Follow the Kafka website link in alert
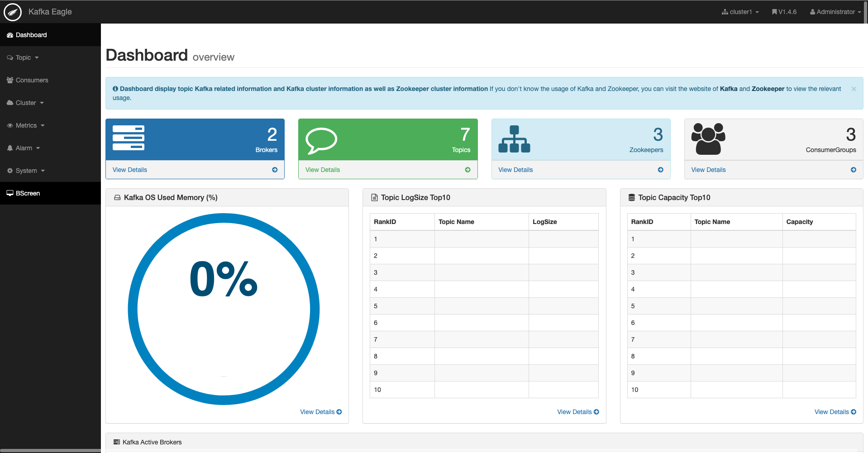The image size is (868, 453). pyautogui.click(x=729, y=89)
